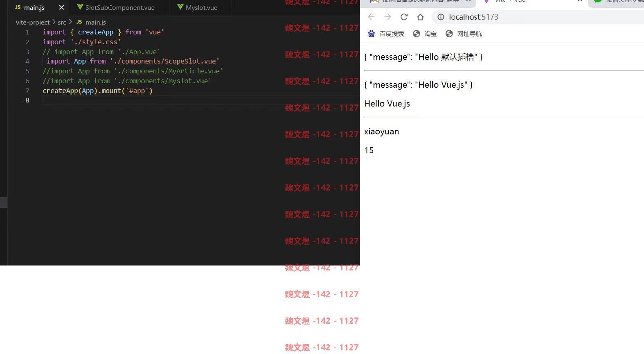
Task: Close the main.js editor tab
Action: coord(61,8)
